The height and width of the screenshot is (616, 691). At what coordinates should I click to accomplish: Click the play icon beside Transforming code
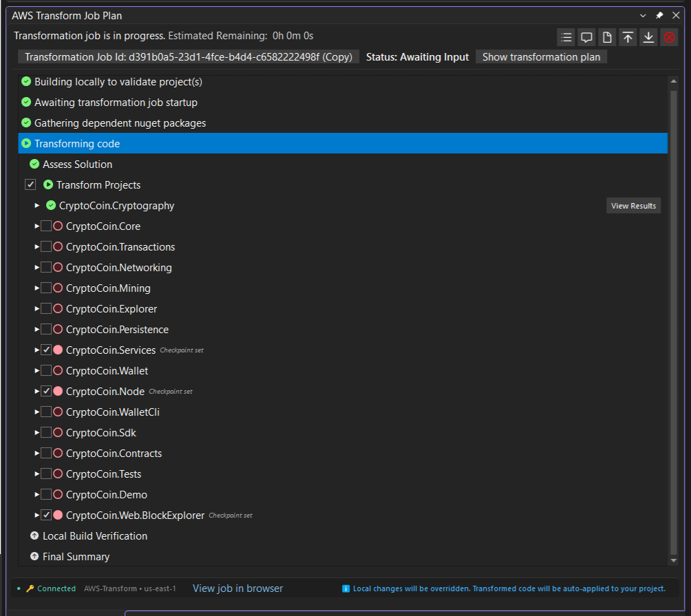click(26, 143)
